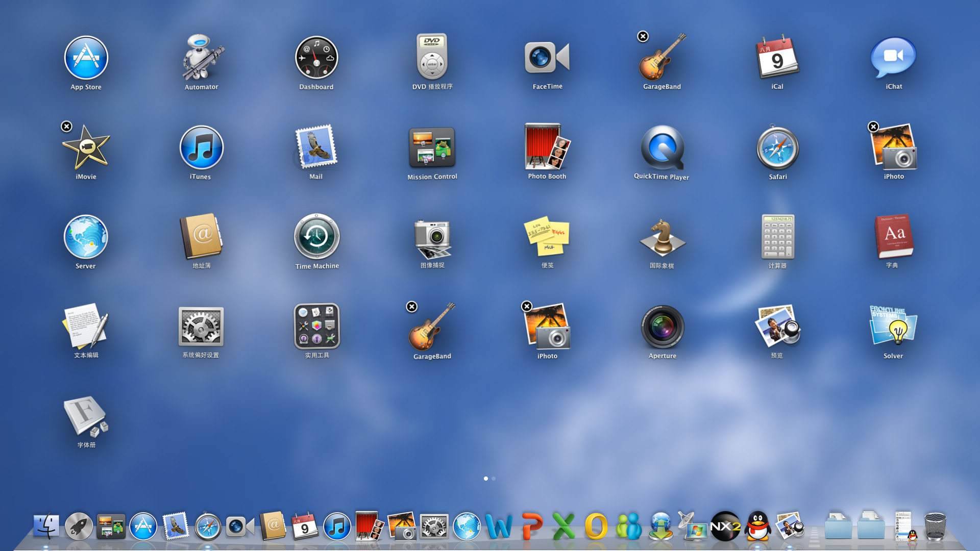
Task: Remove iPhoto beside Aperture via X badge
Action: pos(527,306)
